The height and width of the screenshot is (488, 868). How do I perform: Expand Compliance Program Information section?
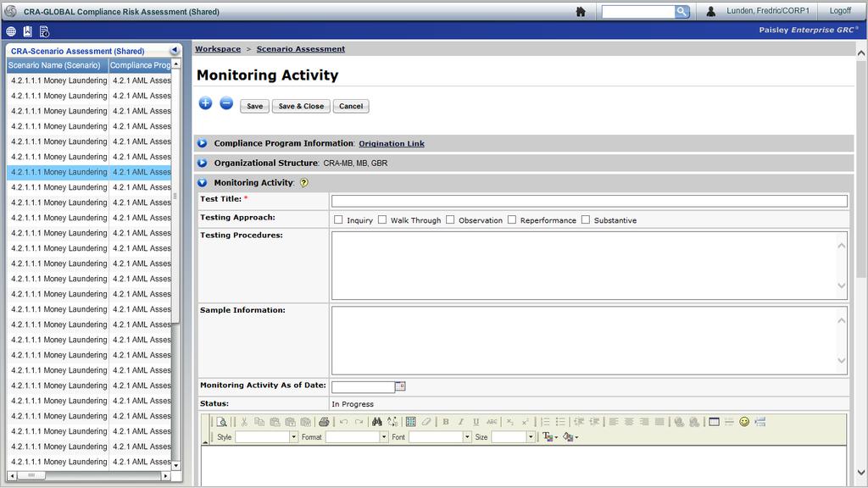(202, 143)
